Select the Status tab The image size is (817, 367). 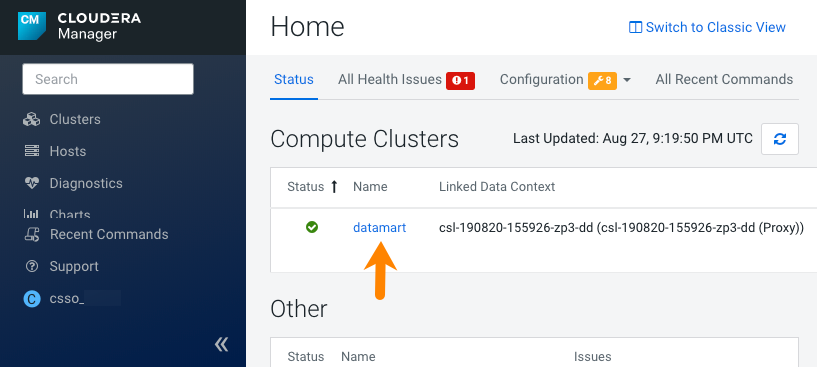tap(294, 79)
